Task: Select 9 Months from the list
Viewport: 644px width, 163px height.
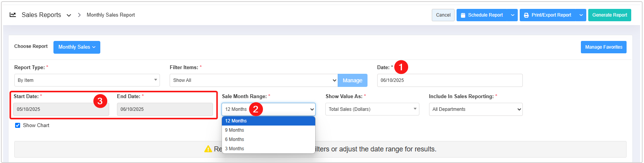Action: 235,130
